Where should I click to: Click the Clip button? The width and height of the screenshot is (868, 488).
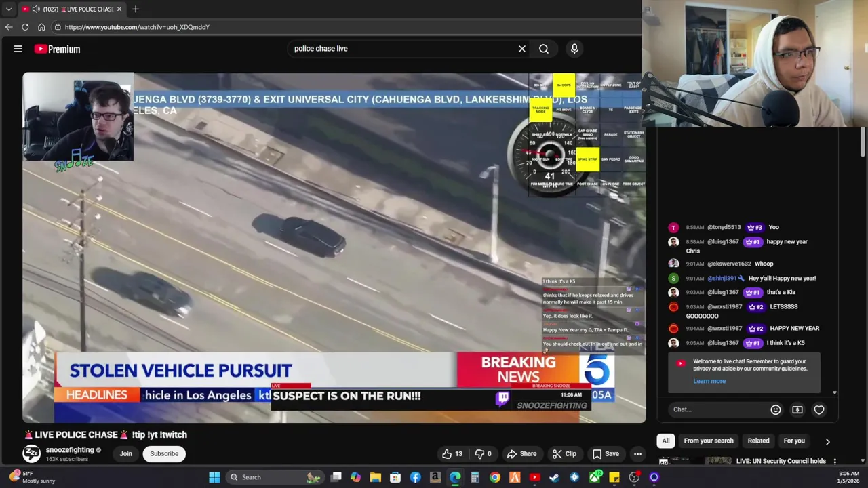(x=564, y=454)
